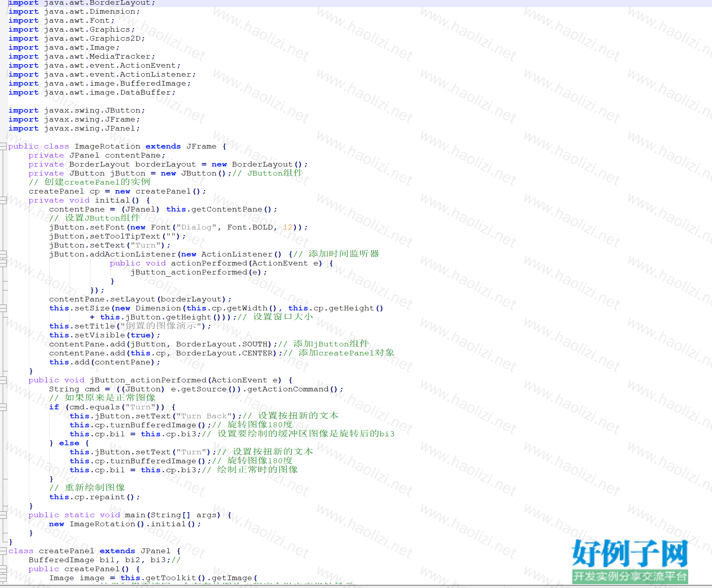This screenshot has width=712, height=588.
Task: Collapse the main method fold marker
Action: (3, 515)
